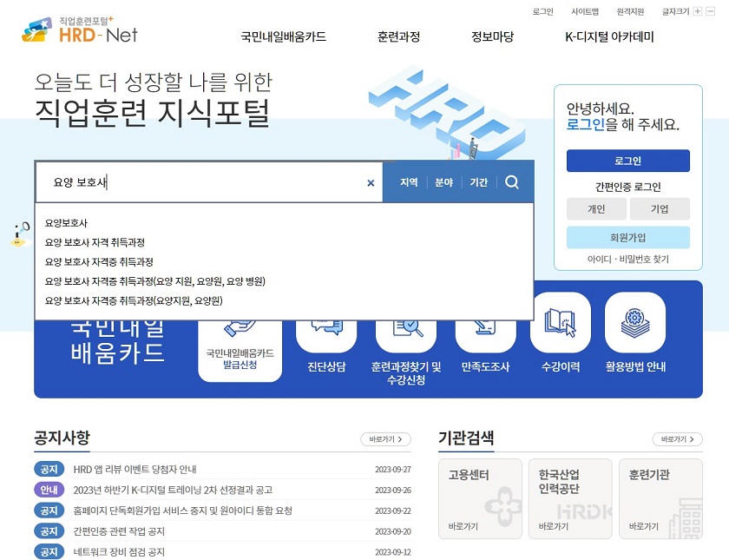Choose 기업 simple authentication login
The width and height of the screenshot is (729, 560).
[x=660, y=209]
